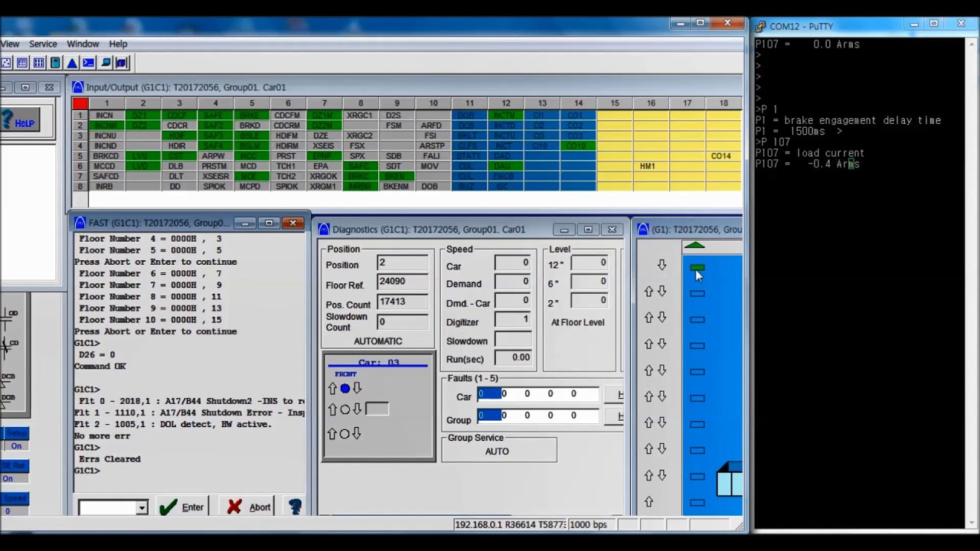
Task: Click the green top floor indicator in G1
Action: point(697,268)
